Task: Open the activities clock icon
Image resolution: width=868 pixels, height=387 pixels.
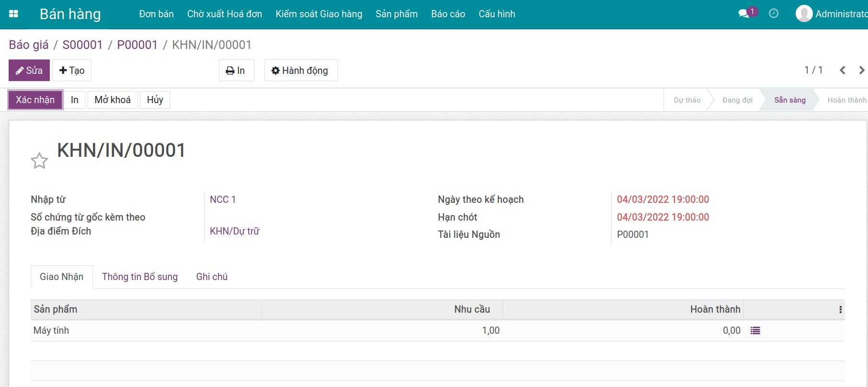Action: click(x=774, y=14)
